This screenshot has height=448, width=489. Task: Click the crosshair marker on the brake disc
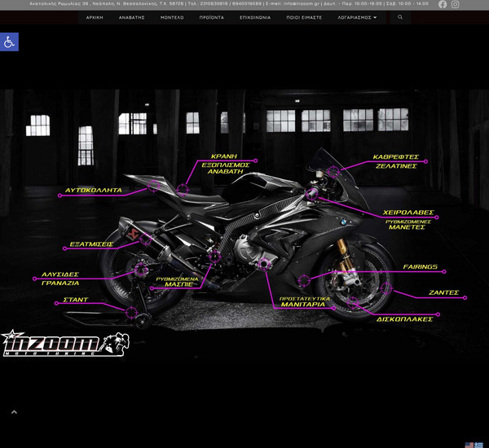(x=353, y=303)
